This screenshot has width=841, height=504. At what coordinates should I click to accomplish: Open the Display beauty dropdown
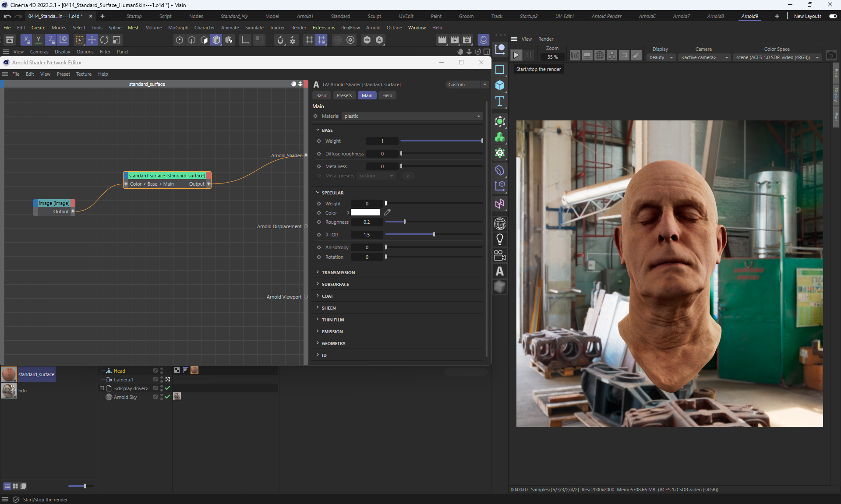coord(661,57)
